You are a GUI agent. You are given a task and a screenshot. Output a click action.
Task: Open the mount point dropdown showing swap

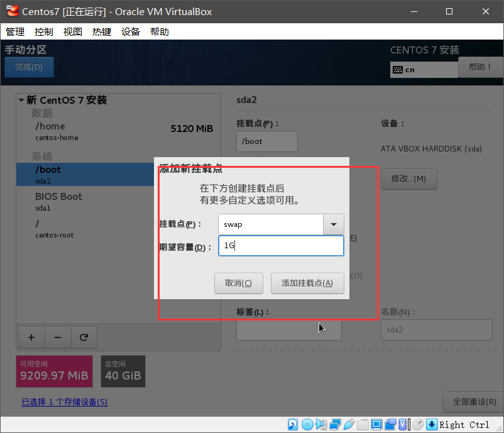click(x=334, y=224)
